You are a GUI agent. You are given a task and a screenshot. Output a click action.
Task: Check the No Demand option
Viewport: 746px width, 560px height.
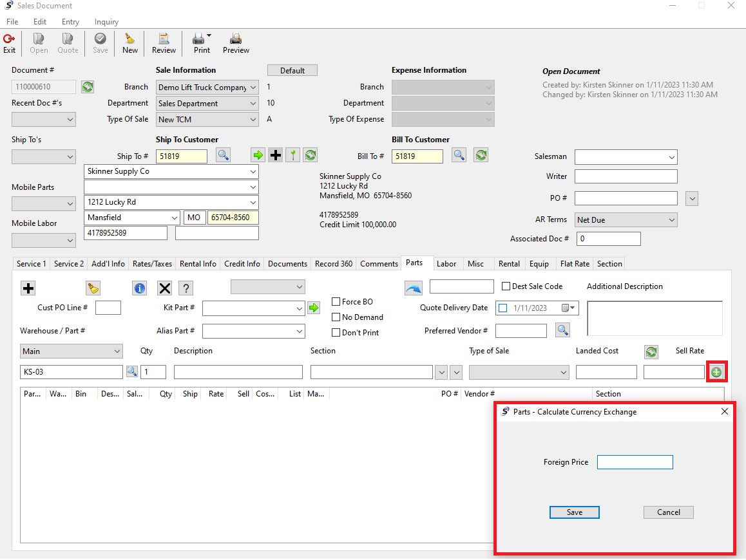point(336,317)
